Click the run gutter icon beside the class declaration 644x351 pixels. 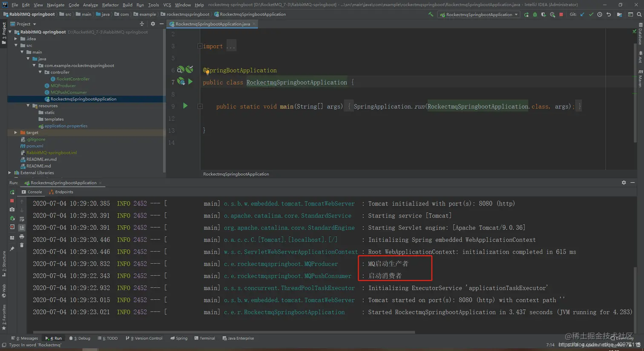point(190,81)
